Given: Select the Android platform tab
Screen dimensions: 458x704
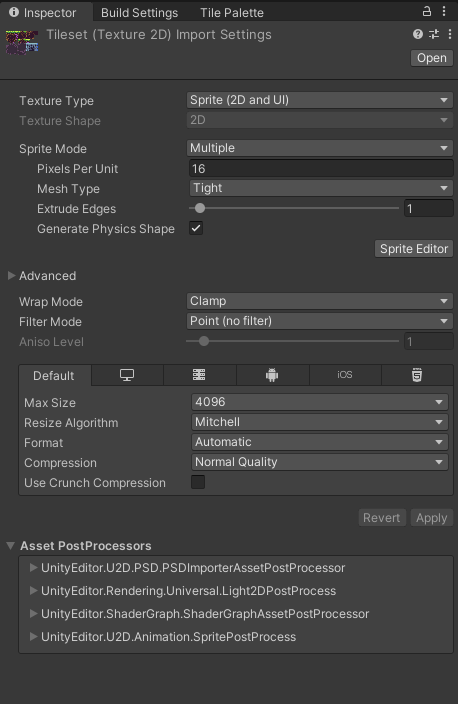Looking at the screenshot, I should 272,375.
